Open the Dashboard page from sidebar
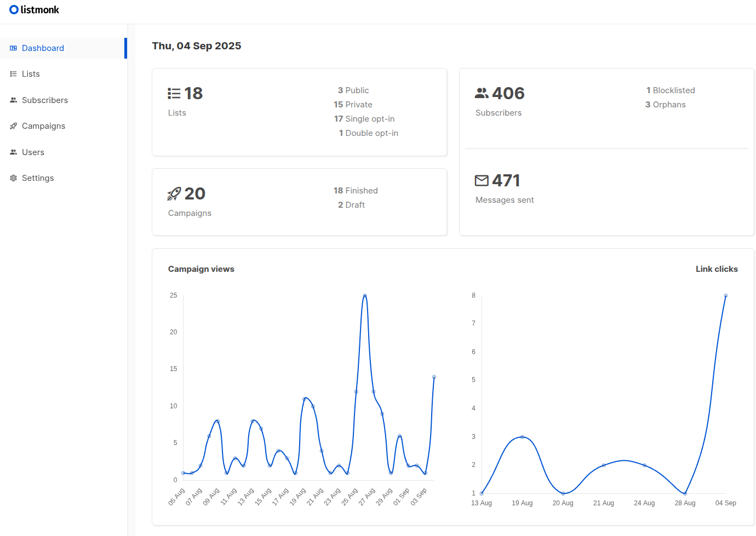756x536 pixels. point(43,48)
